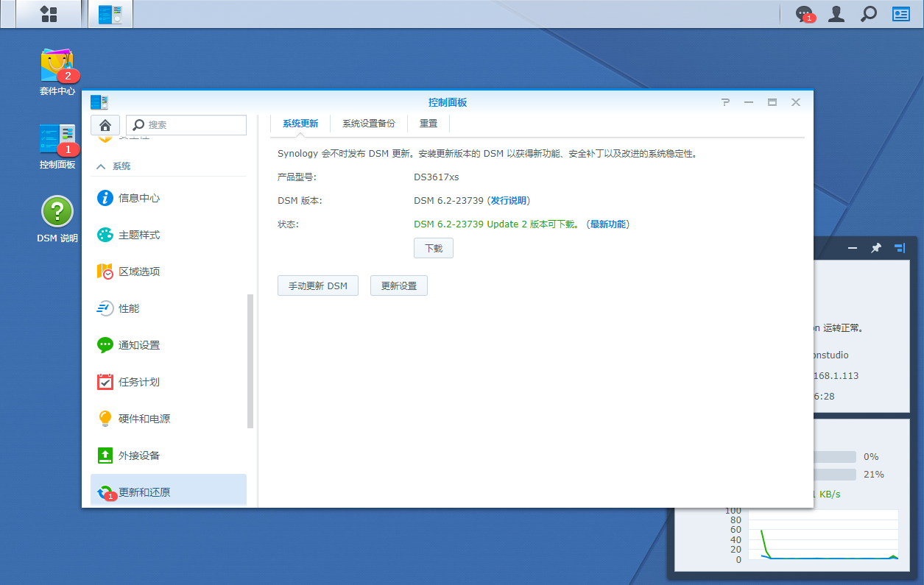Click the 下载 button to download update
The height and width of the screenshot is (585, 924).
(x=433, y=248)
